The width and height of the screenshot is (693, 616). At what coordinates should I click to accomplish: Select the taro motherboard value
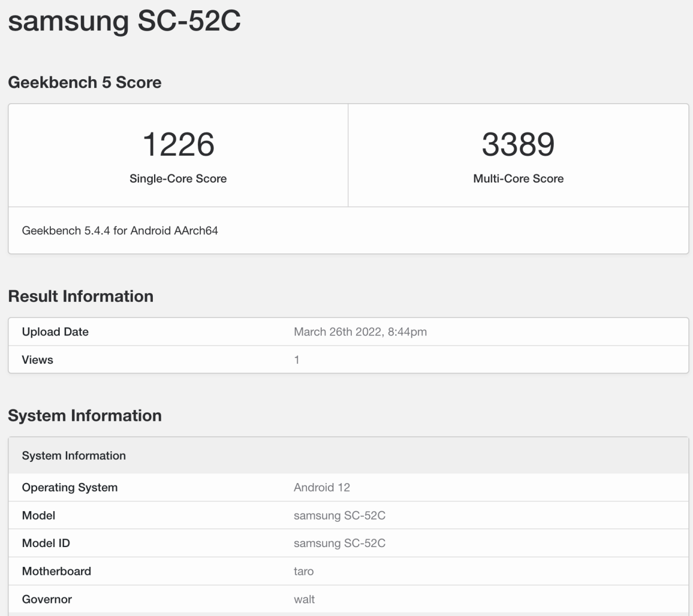(x=303, y=572)
